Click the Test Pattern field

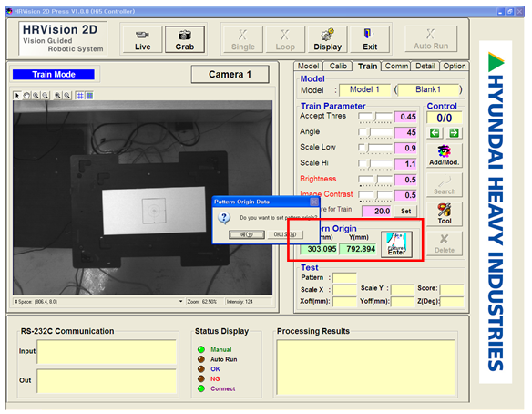pos(344,278)
